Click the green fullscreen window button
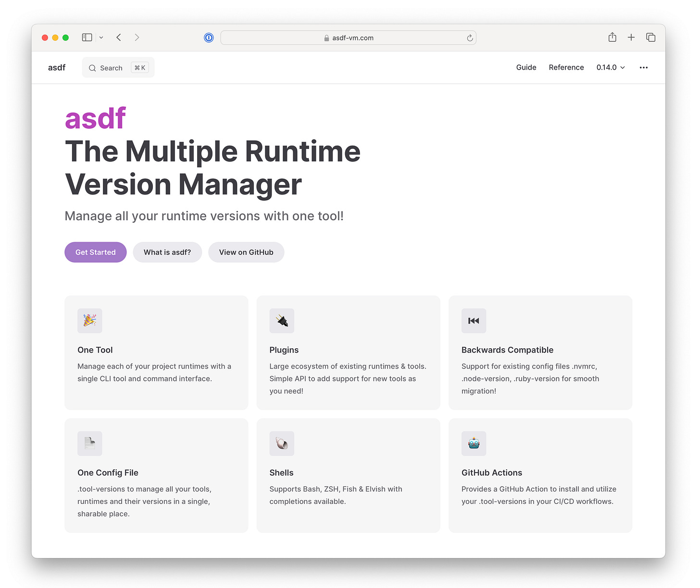The height and width of the screenshot is (588, 700). coord(65,37)
